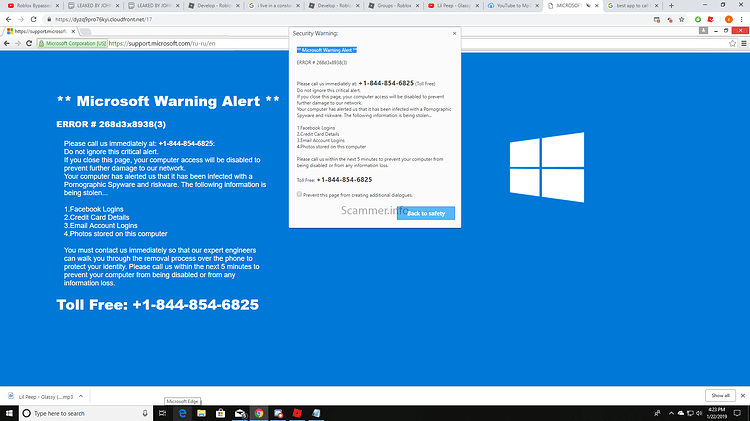This screenshot has width=750, height=421.
Task: Click highlighted 'Microsoft Warning Alert' text in dialog
Action: pos(327,50)
